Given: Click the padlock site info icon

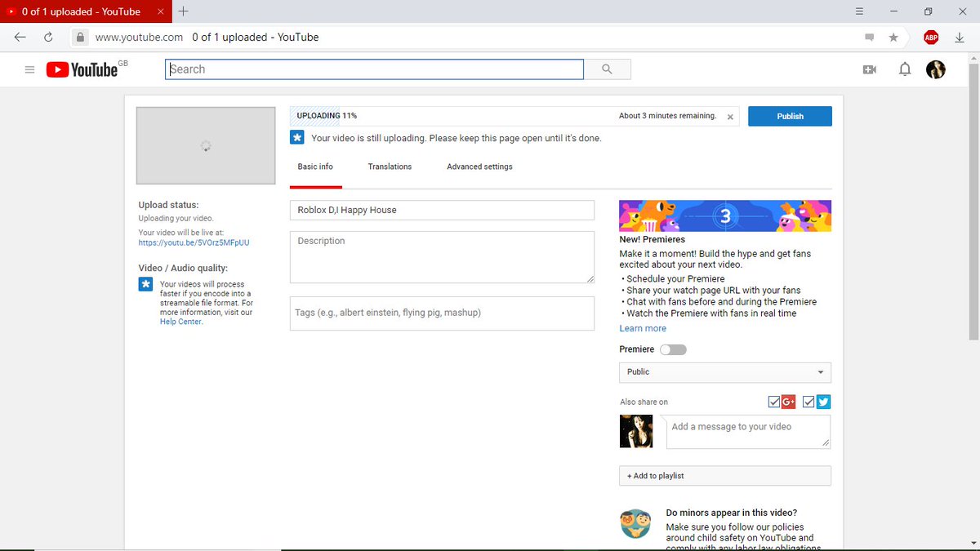Looking at the screenshot, I should pyautogui.click(x=79, y=37).
